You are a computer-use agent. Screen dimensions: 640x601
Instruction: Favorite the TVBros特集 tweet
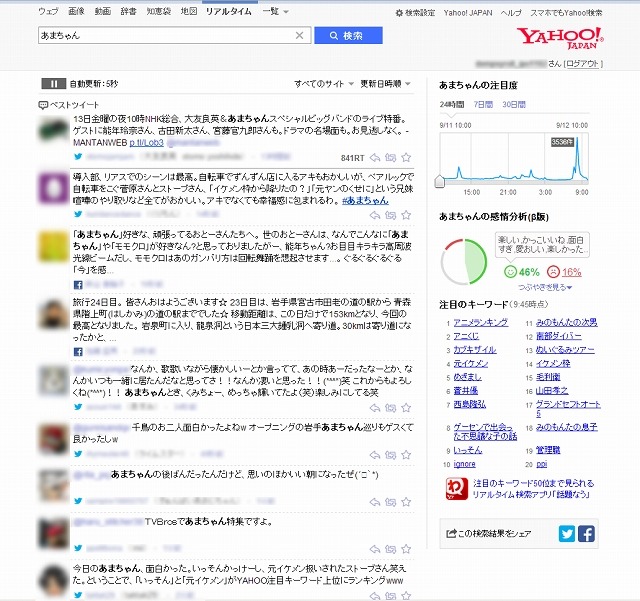(x=406, y=549)
